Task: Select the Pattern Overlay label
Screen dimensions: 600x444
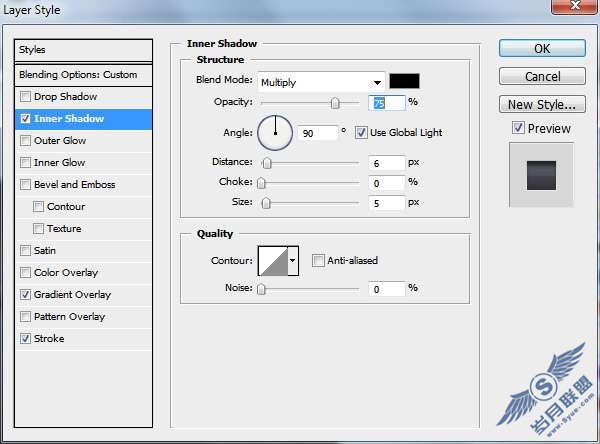Action: pos(69,317)
